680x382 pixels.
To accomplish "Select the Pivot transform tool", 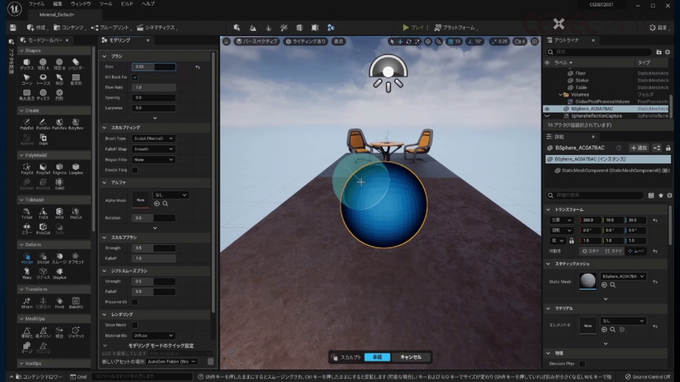I will [59, 303].
